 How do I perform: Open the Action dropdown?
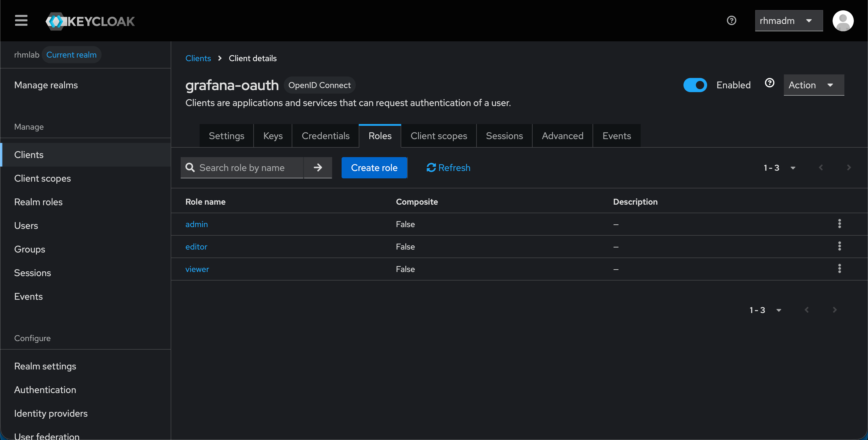pos(813,85)
